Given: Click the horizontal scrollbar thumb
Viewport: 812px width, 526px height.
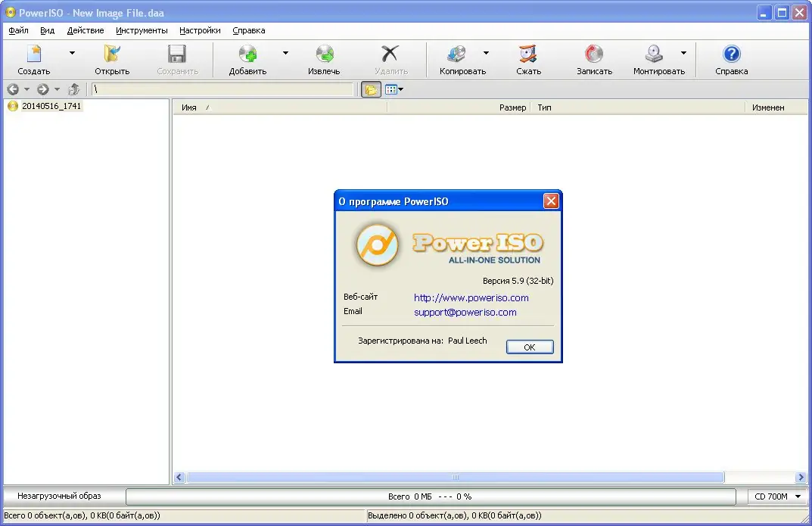Looking at the screenshot, I should click(456, 477).
